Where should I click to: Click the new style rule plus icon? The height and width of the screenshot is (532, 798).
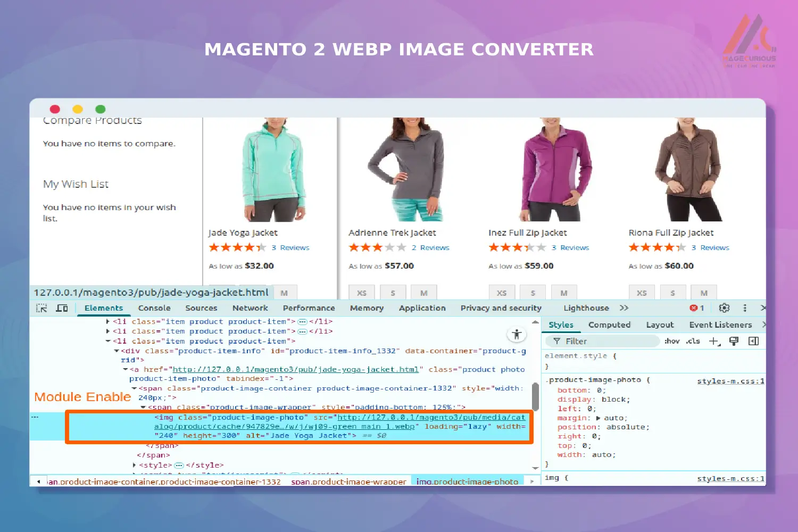click(713, 341)
